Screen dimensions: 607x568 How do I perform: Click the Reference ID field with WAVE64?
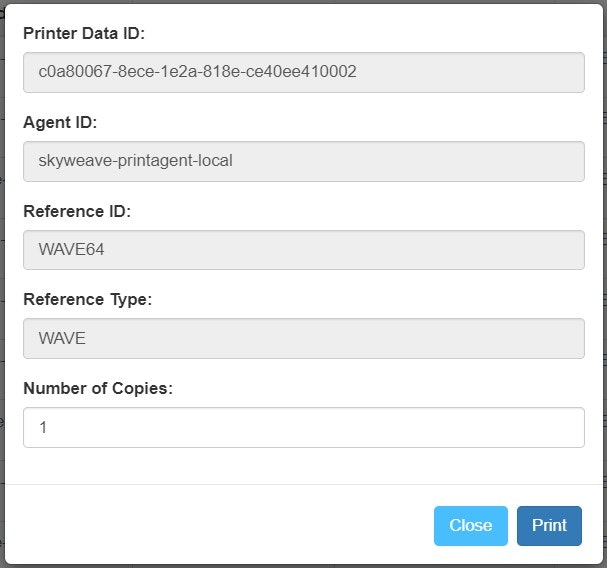304,250
